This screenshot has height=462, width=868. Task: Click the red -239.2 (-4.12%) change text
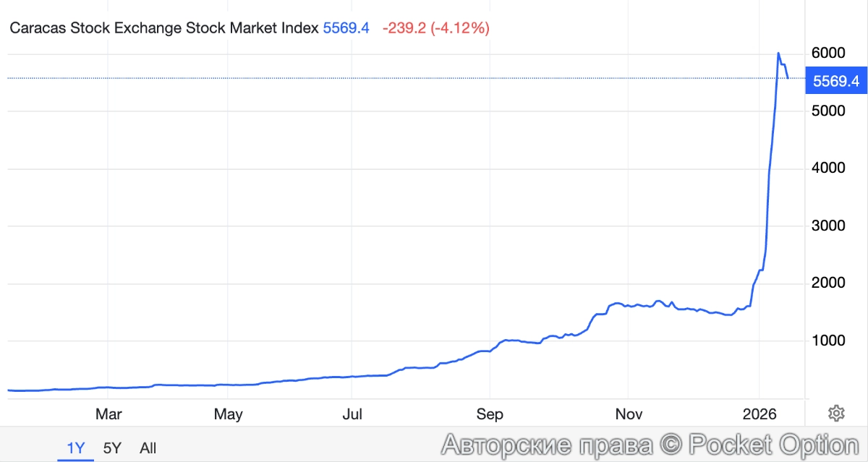click(436, 29)
